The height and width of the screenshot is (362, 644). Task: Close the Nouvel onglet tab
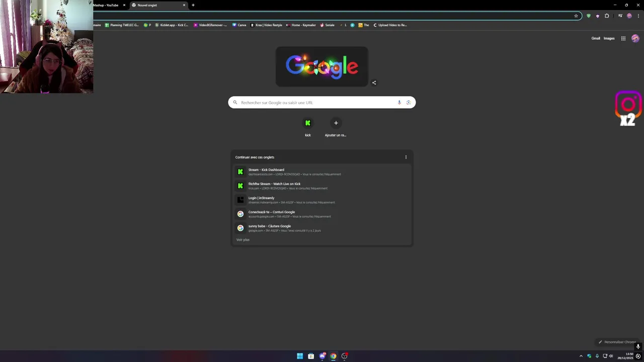pyautogui.click(x=184, y=5)
